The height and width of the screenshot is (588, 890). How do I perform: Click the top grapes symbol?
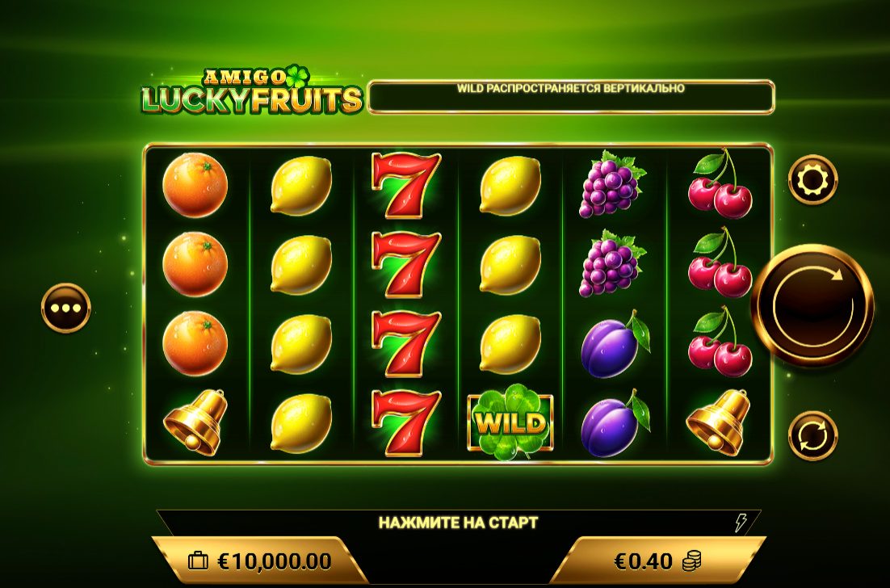click(x=612, y=184)
